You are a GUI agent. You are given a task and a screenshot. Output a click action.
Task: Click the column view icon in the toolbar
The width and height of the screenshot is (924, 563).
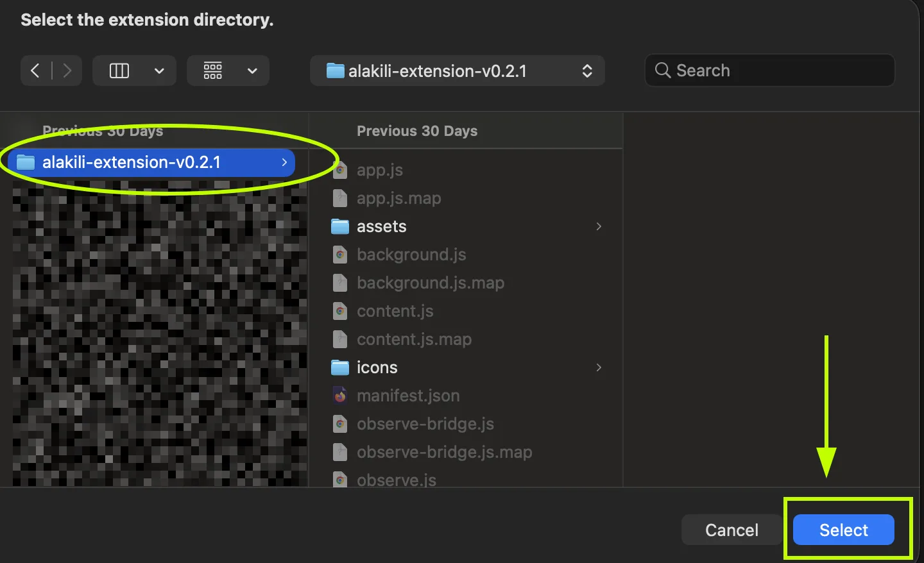coord(119,71)
